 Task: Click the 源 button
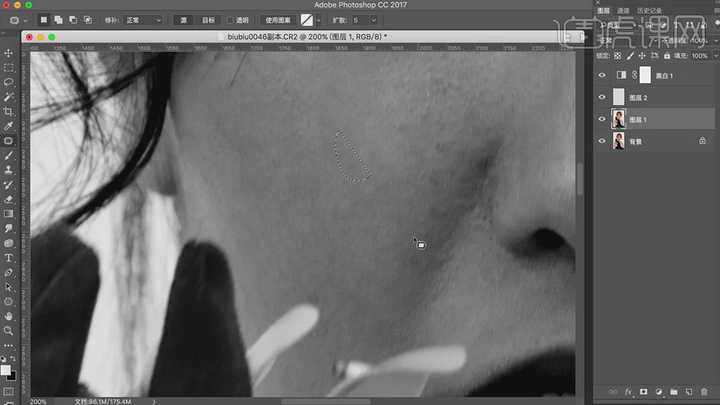pyautogui.click(x=183, y=20)
